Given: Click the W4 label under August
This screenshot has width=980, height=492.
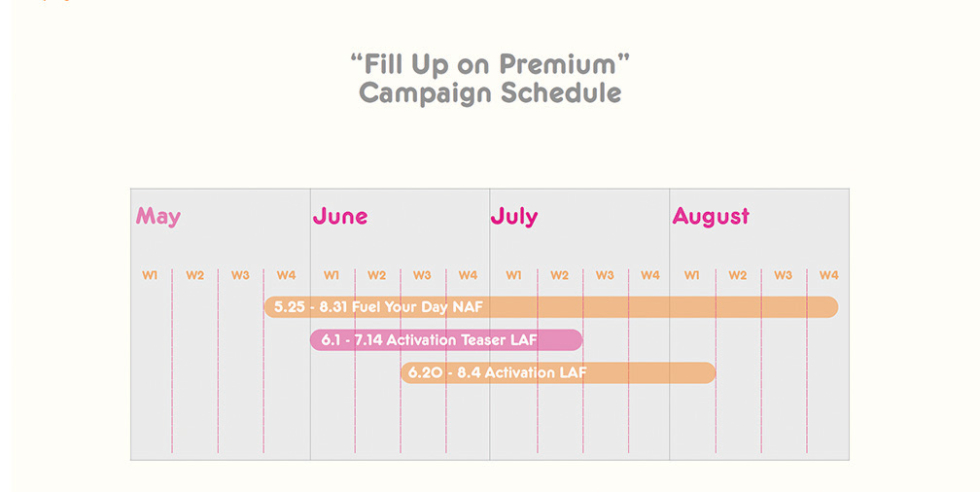Looking at the screenshot, I should tap(828, 275).
